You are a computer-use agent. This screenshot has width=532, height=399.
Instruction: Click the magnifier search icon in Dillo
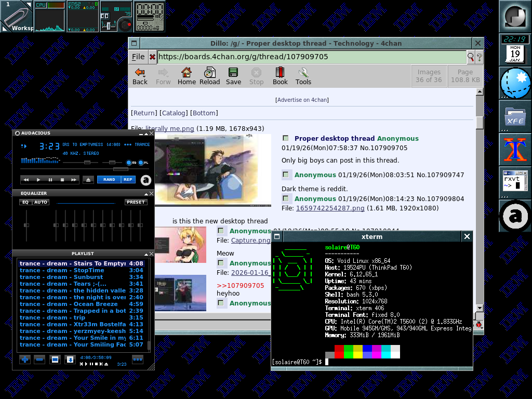point(471,57)
